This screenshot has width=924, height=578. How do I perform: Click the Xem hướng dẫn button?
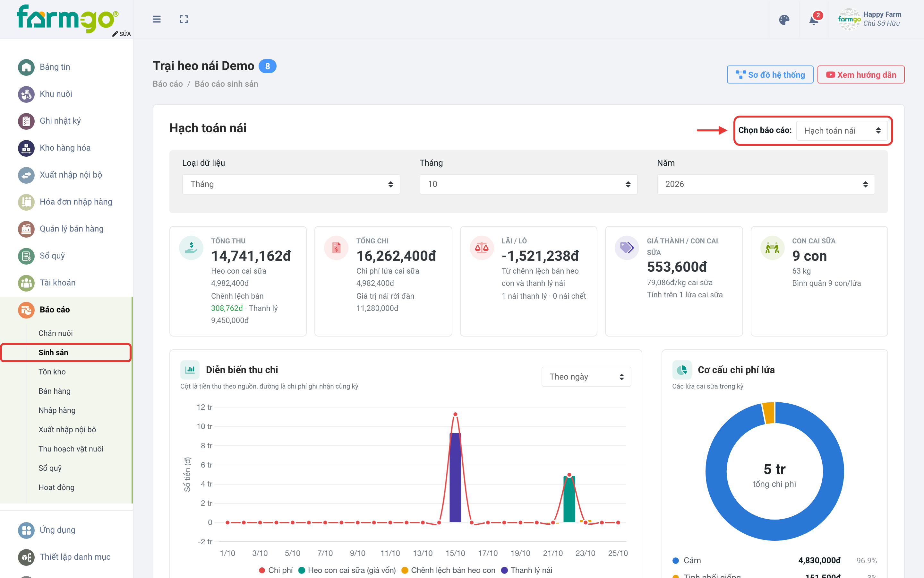[x=860, y=74]
